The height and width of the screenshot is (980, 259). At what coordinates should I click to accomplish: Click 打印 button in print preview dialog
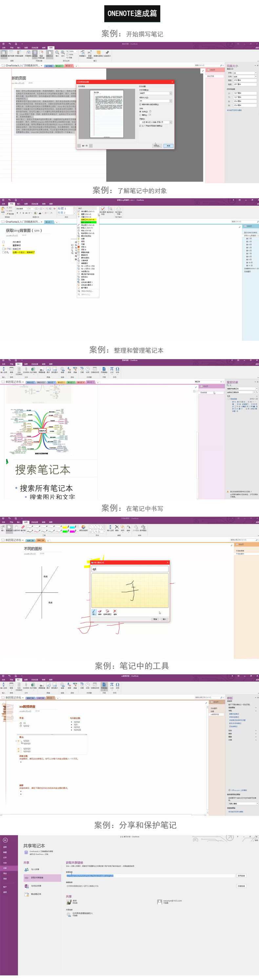pos(156,146)
